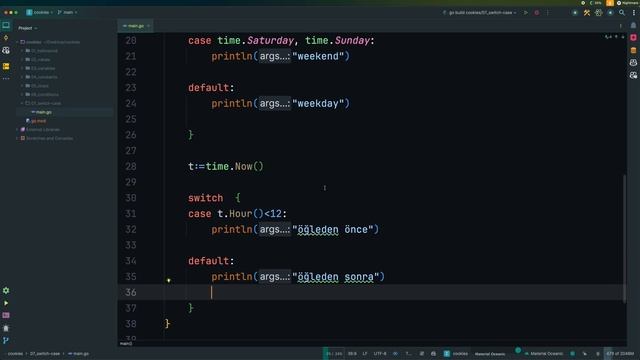The image size is (640, 360).
Task: Expand the 01_helloworld folder
Action: (22, 51)
